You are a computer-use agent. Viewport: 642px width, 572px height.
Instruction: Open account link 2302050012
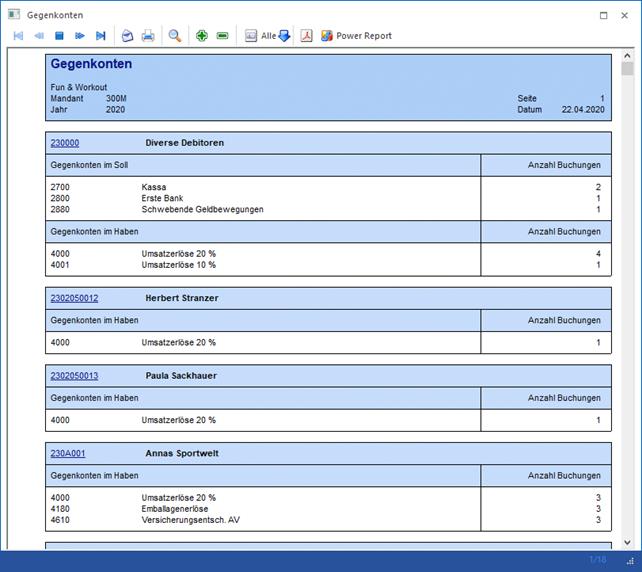pos(74,298)
